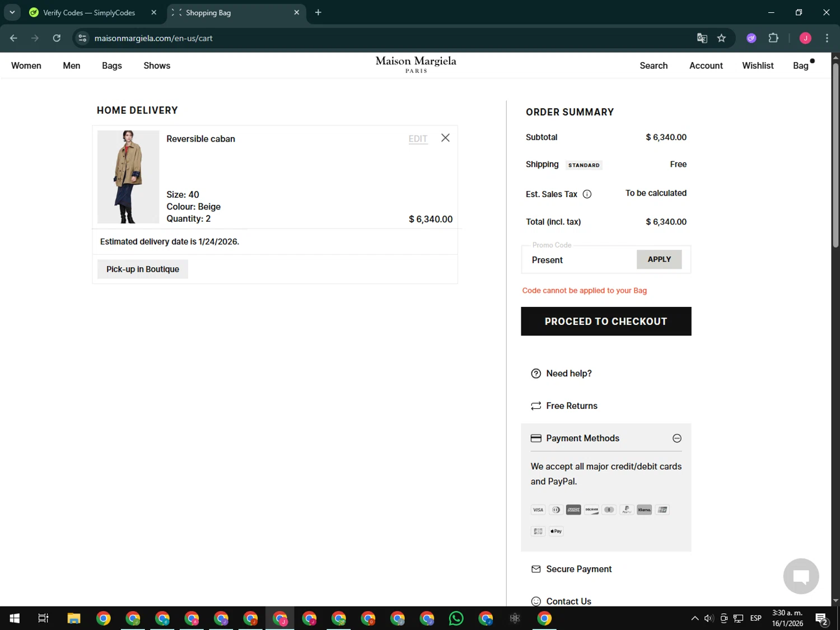
Task: Open Search in the site header
Action: coord(654,66)
